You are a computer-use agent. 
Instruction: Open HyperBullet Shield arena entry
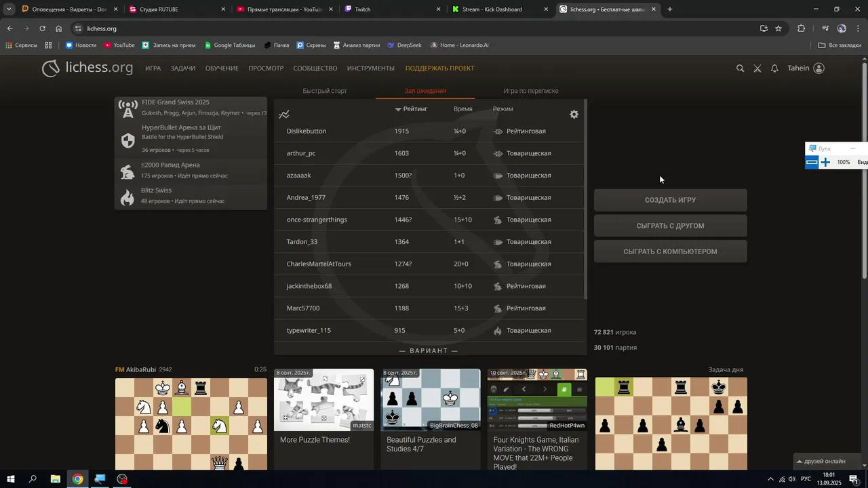coord(191,138)
